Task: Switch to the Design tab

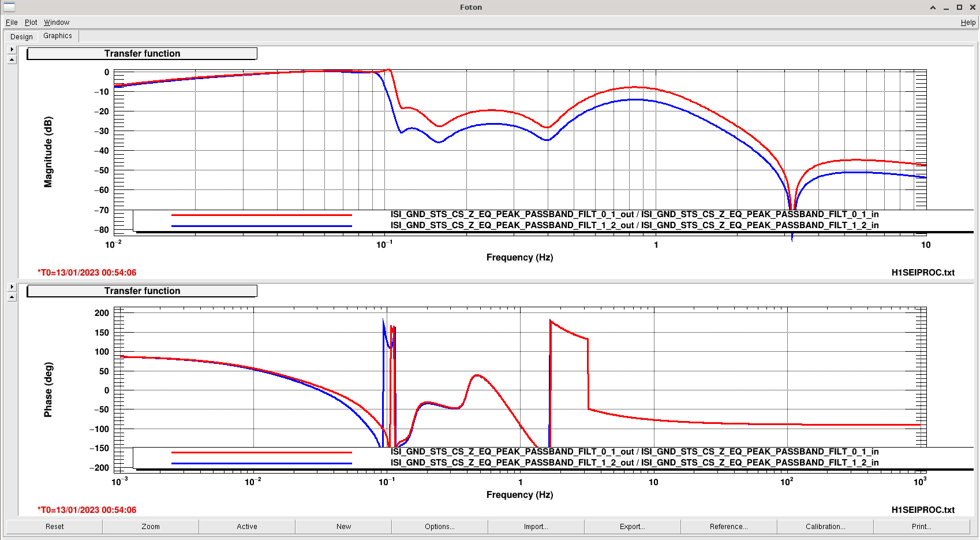Action: [21, 36]
